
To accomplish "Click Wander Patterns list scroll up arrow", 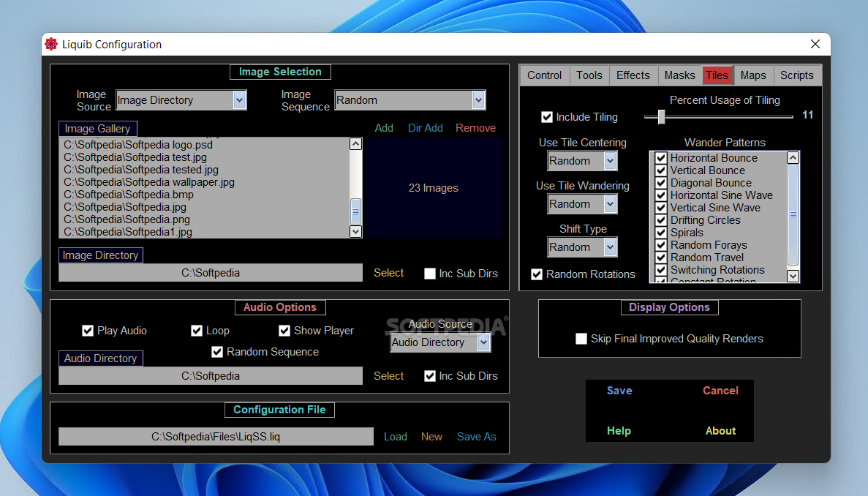I will pyautogui.click(x=793, y=158).
